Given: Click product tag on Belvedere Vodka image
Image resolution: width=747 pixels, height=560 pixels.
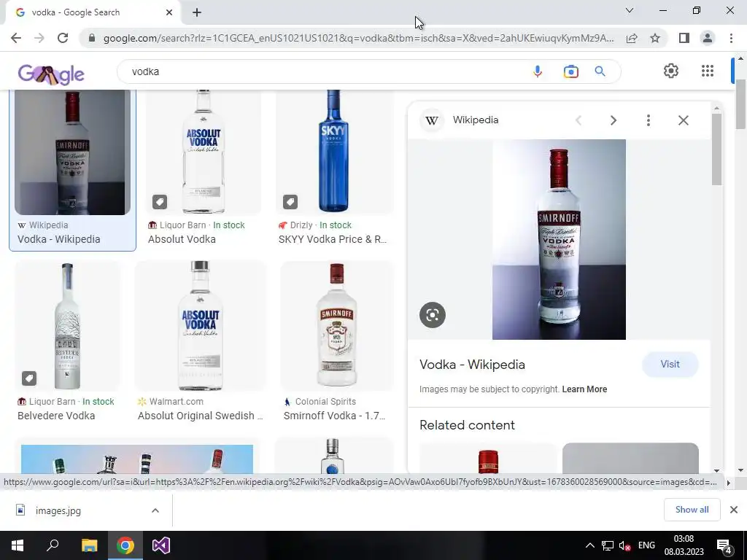Looking at the screenshot, I should tap(29, 378).
